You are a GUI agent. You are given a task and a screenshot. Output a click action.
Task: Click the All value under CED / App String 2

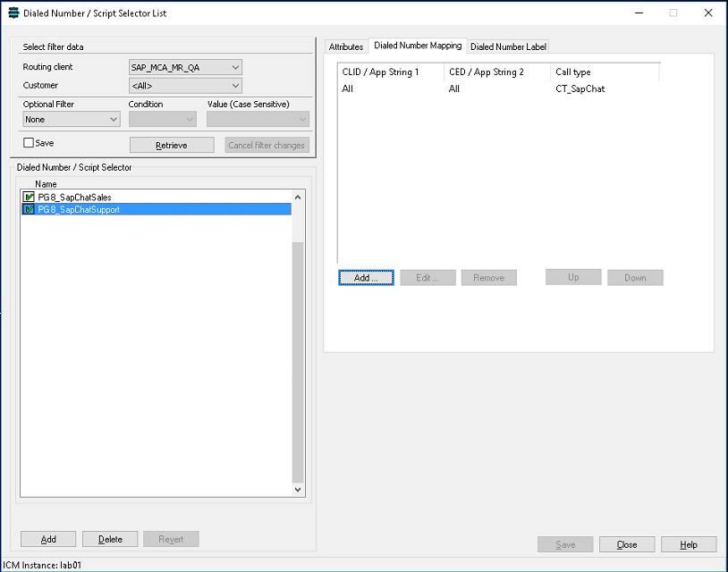[454, 88]
